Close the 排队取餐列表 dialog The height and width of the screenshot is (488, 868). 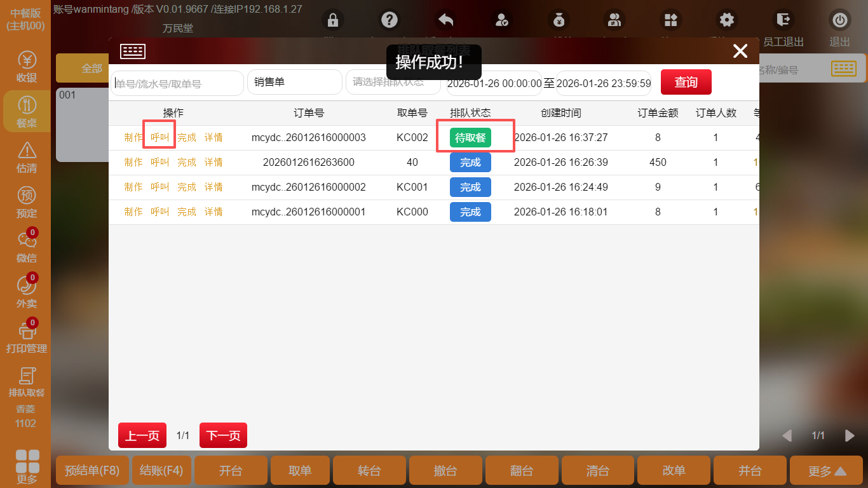point(740,51)
